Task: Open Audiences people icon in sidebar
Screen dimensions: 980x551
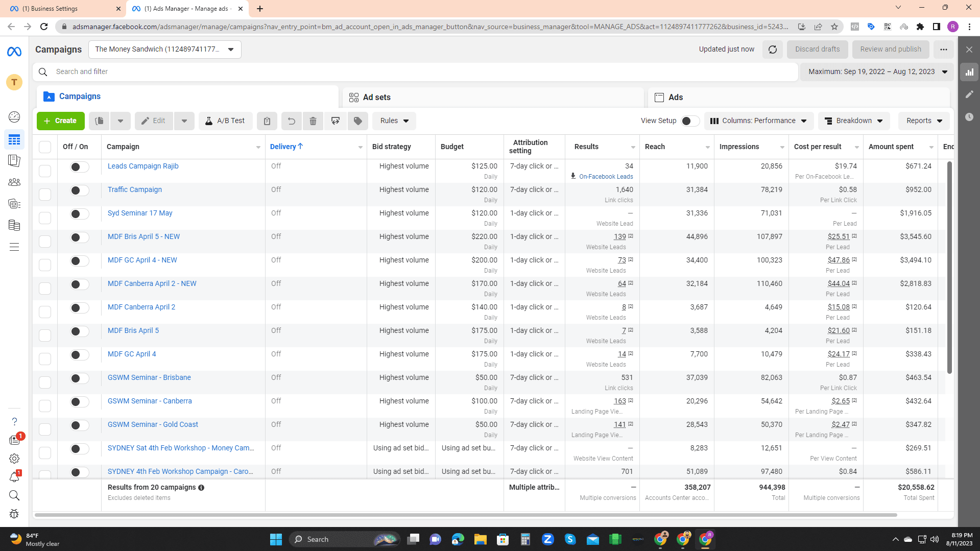Action: coord(14,182)
